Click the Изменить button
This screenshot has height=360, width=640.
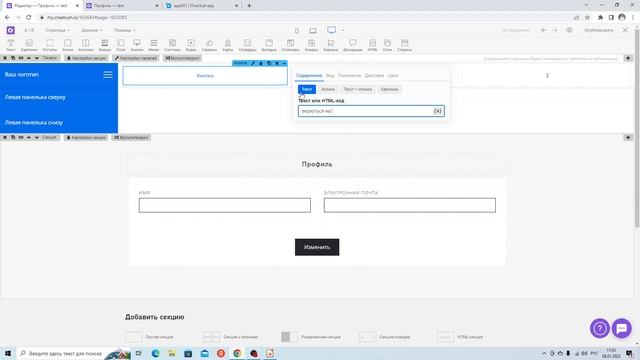[x=317, y=247]
